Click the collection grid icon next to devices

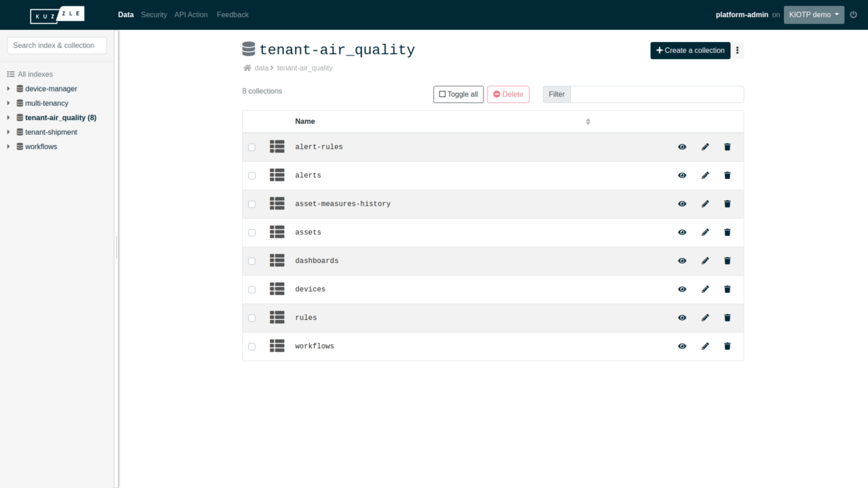coord(277,289)
